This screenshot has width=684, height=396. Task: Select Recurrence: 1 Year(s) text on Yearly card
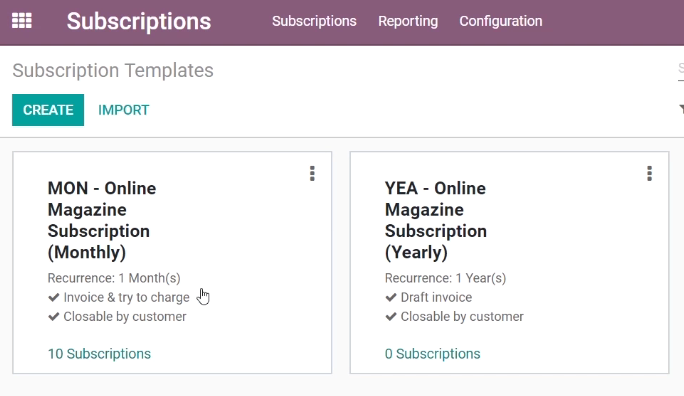pyautogui.click(x=445, y=278)
